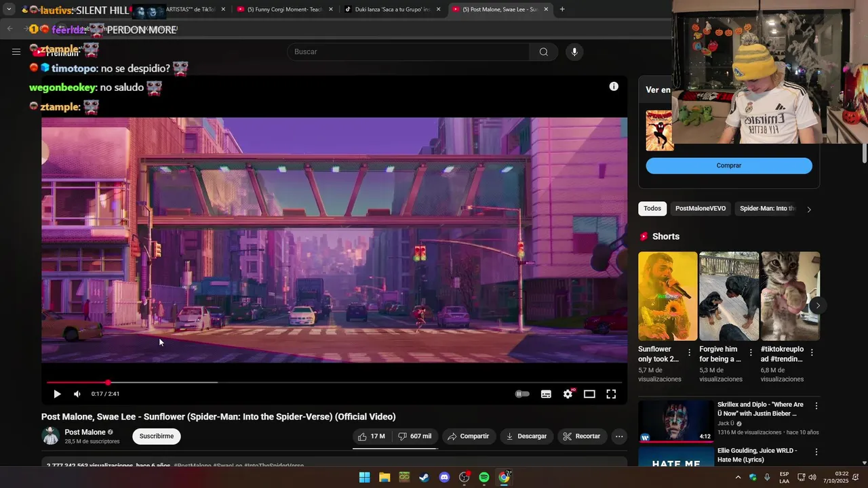868x488 pixels.
Task: Enter fullscreen on the video player
Action: point(611,394)
